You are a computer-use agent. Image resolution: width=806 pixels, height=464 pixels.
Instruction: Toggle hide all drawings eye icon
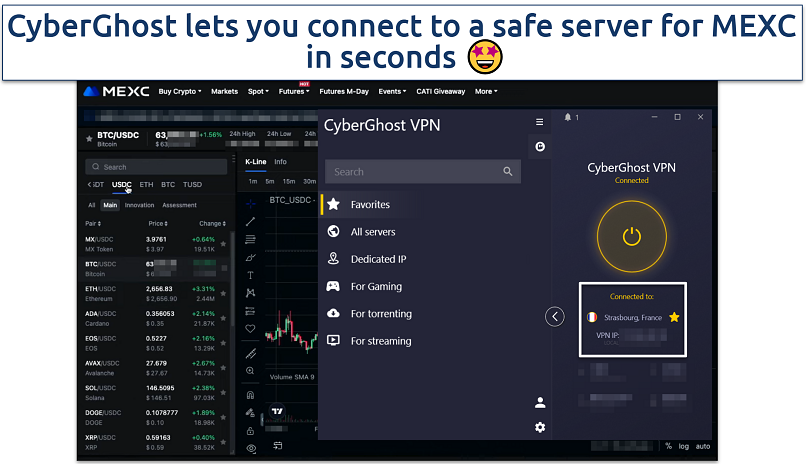(x=250, y=448)
